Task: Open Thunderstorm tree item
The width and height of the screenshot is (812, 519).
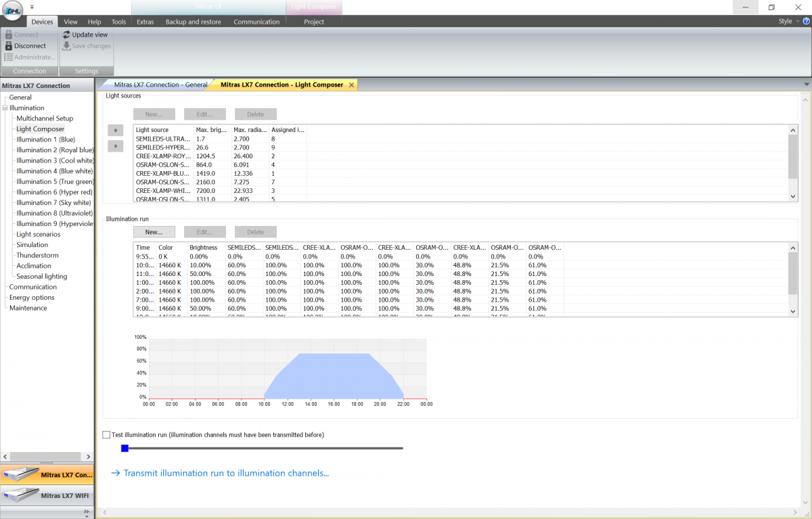Action: tap(37, 255)
